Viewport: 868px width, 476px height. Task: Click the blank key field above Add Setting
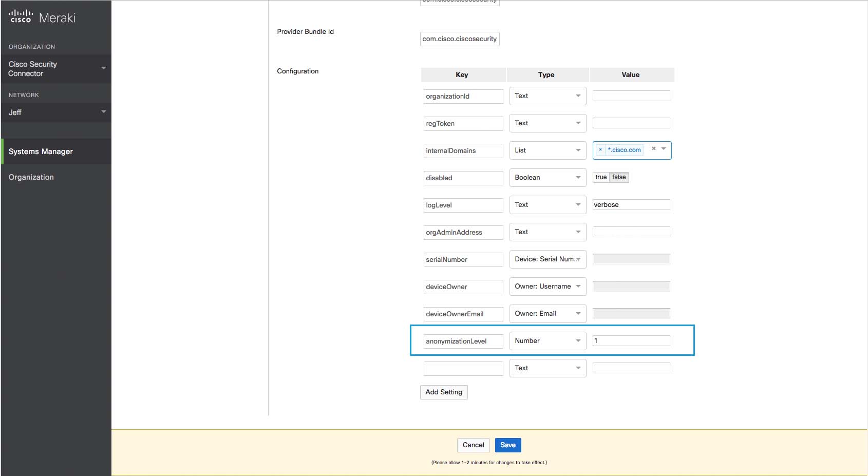point(463,369)
